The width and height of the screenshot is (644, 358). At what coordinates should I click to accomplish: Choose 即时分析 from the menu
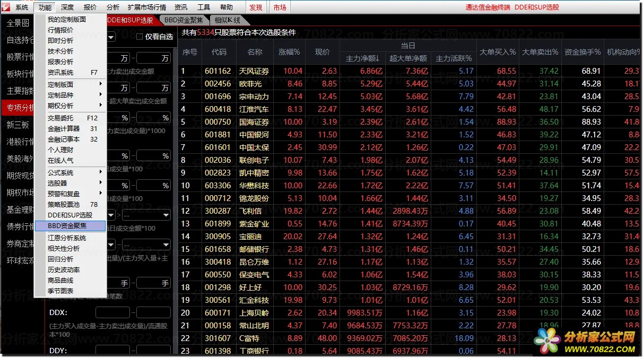(70, 41)
